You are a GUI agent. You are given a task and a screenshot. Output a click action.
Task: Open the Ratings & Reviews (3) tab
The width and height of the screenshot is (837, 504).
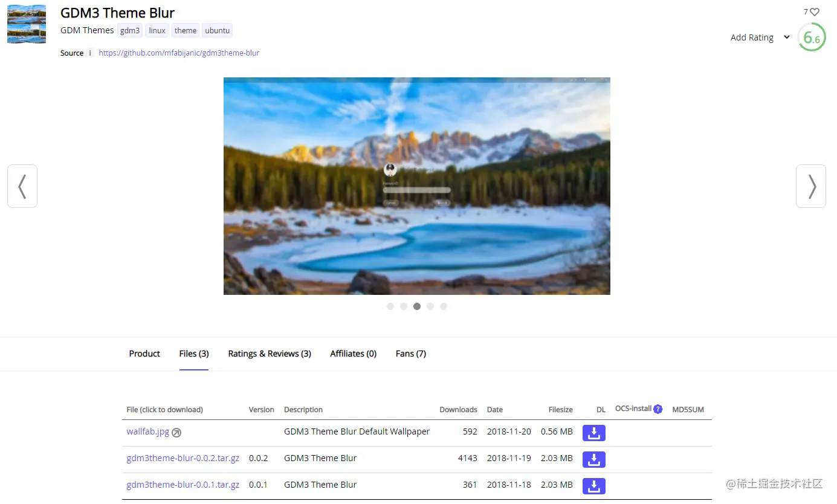click(x=270, y=354)
